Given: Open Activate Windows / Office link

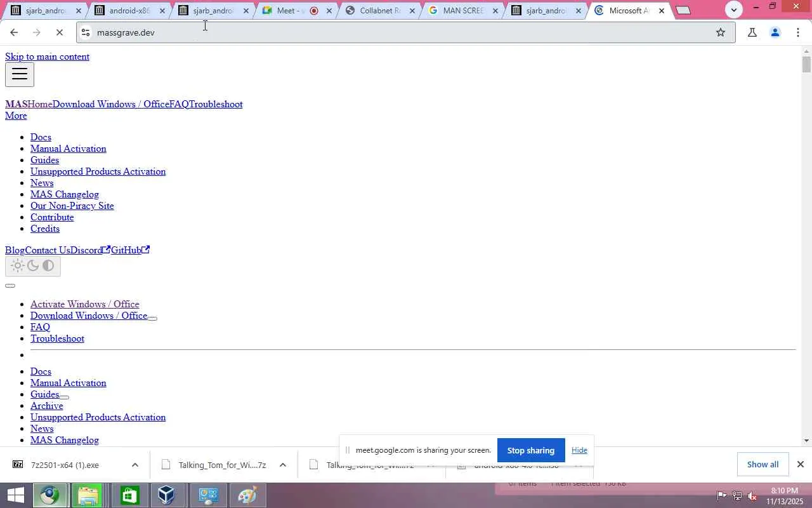Looking at the screenshot, I should pyautogui.click(x=85, y=304).
